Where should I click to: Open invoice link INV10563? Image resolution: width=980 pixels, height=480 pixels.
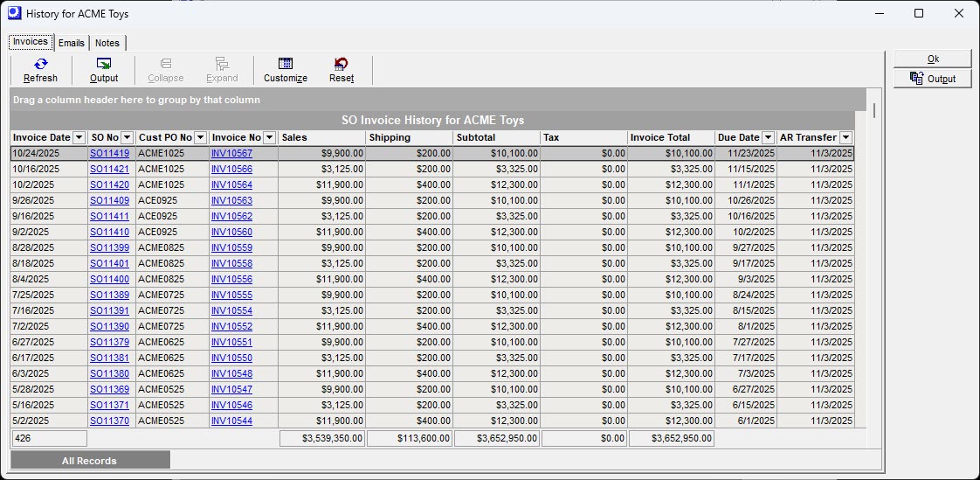coord(231,200)
